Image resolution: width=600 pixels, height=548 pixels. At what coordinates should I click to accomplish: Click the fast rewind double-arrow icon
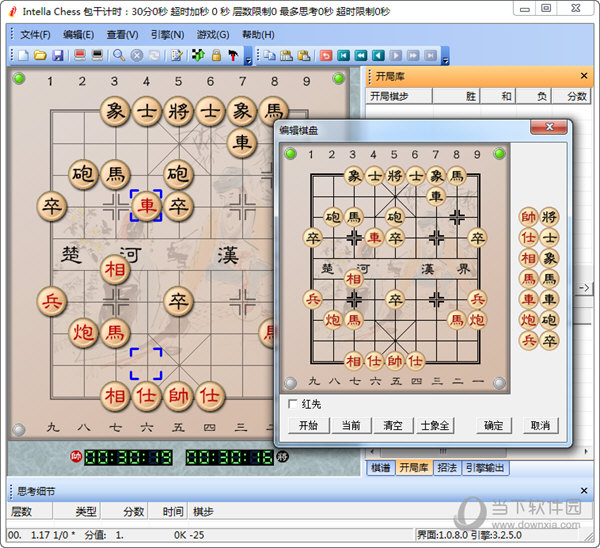coord(361,55)
